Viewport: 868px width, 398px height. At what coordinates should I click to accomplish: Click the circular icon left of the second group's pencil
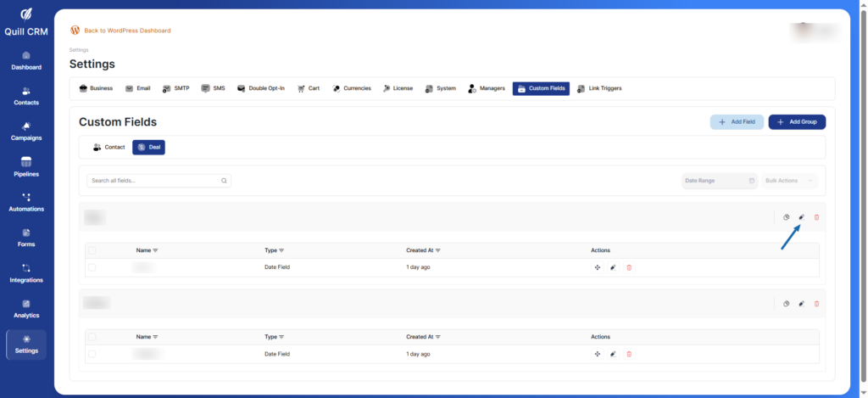(787, 303)
